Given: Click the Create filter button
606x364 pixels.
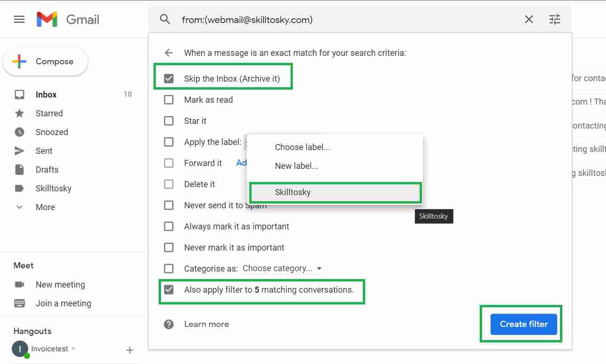Looking at the screenshot, I should coord(523,324).
